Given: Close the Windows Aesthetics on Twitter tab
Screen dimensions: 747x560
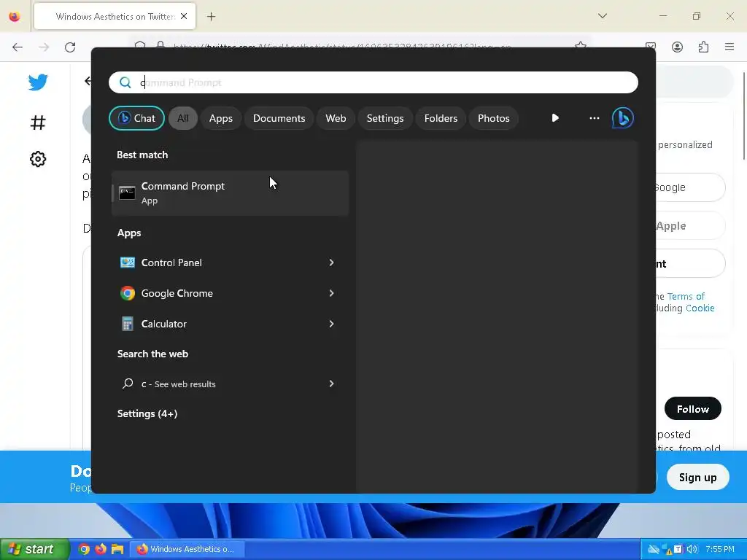Looking at the screenshot, I should click(x=184, y=16).
